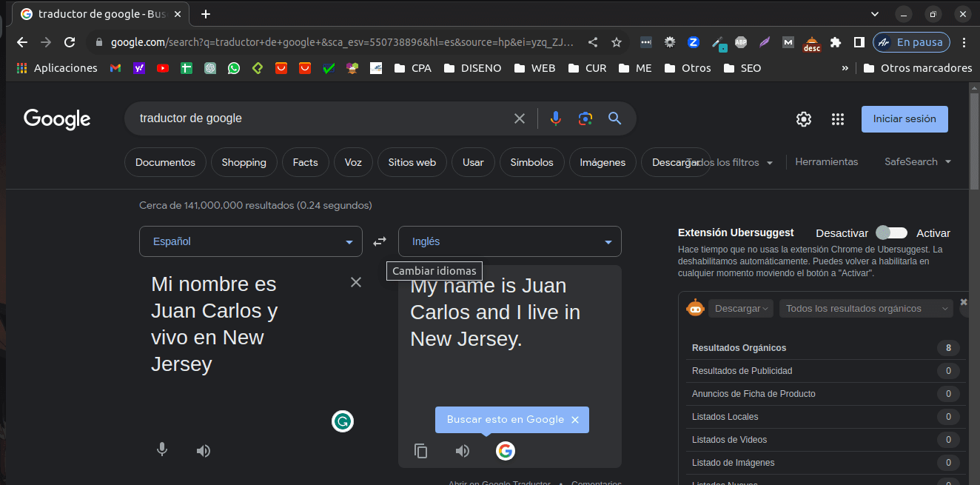Screen dimensions: 980x485
Task: Listen to the Spanish source text
Action: [x=204, y=451]
